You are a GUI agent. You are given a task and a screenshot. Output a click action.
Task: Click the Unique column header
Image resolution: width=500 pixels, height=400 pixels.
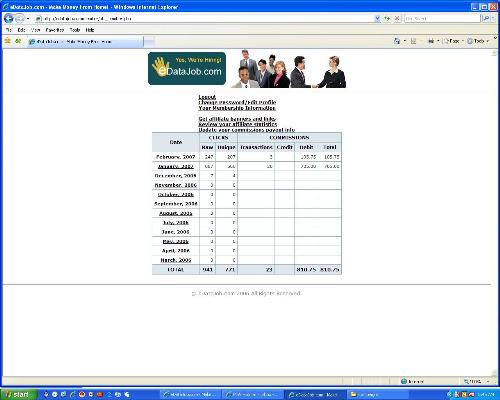tap(226, 147)
